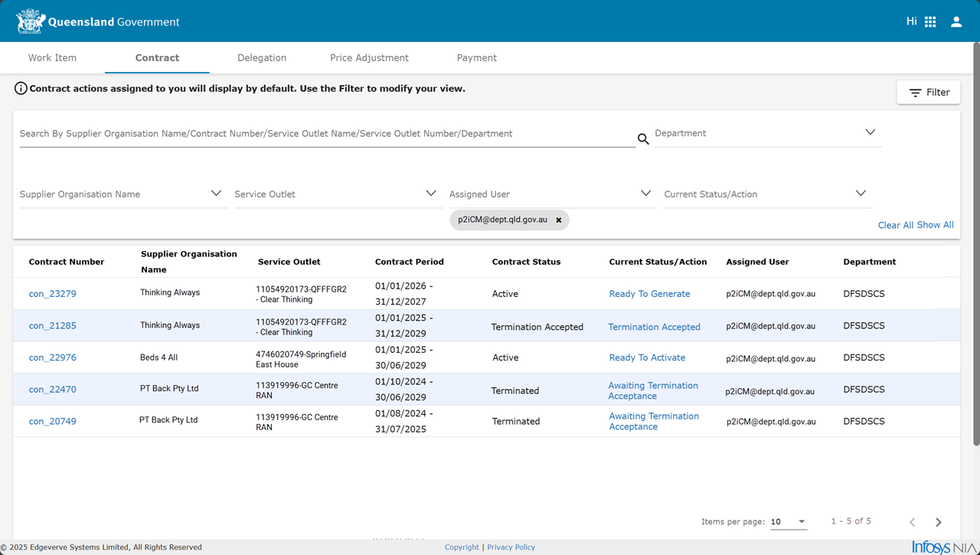Screen dimensions: 980x555
Task: Open the Delegation tab
Action: (x=262, y=58)
